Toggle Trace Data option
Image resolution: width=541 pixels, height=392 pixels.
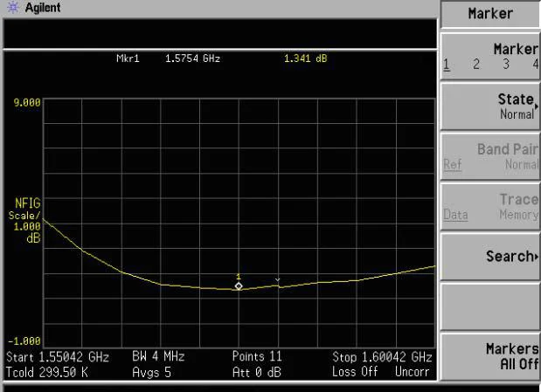coord(455,215)
